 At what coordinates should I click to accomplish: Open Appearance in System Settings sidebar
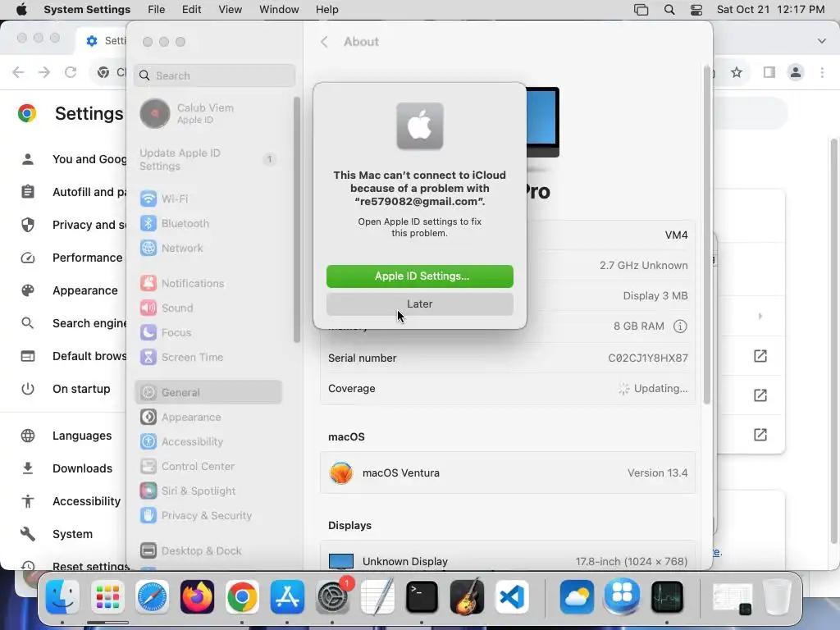point(209,418)
